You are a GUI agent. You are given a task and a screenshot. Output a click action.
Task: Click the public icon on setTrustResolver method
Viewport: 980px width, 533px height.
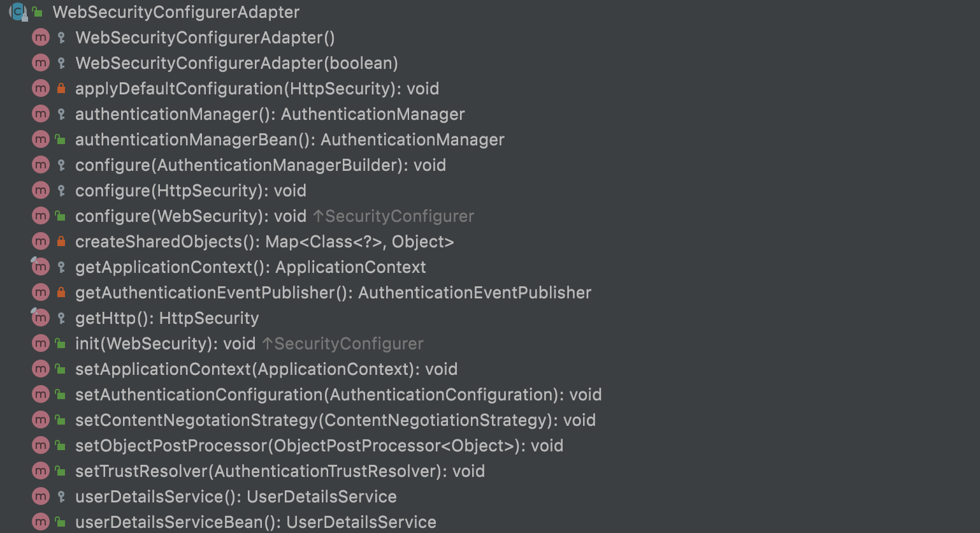pyautogui.click(x=61, y=471)
